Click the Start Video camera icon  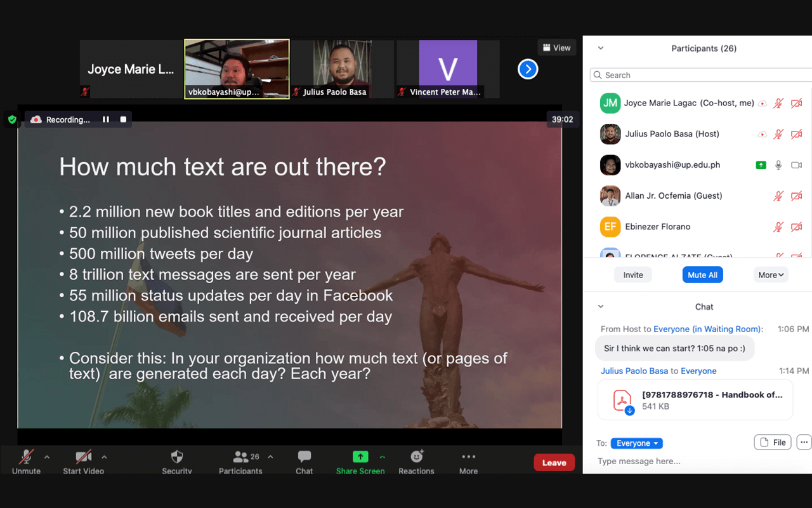(83, 457)
